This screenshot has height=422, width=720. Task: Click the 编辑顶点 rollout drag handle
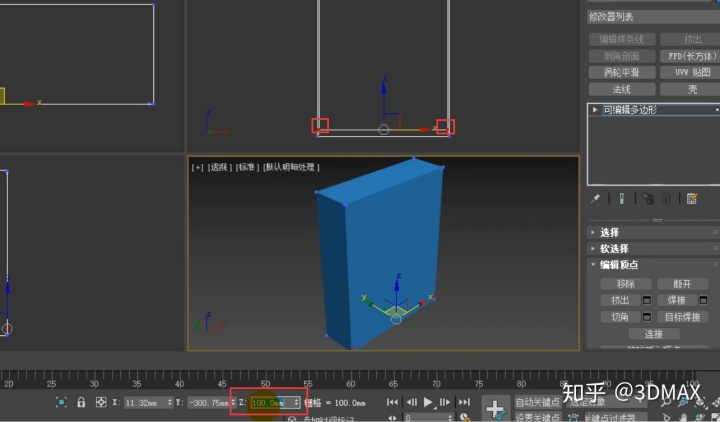[715, 265]
